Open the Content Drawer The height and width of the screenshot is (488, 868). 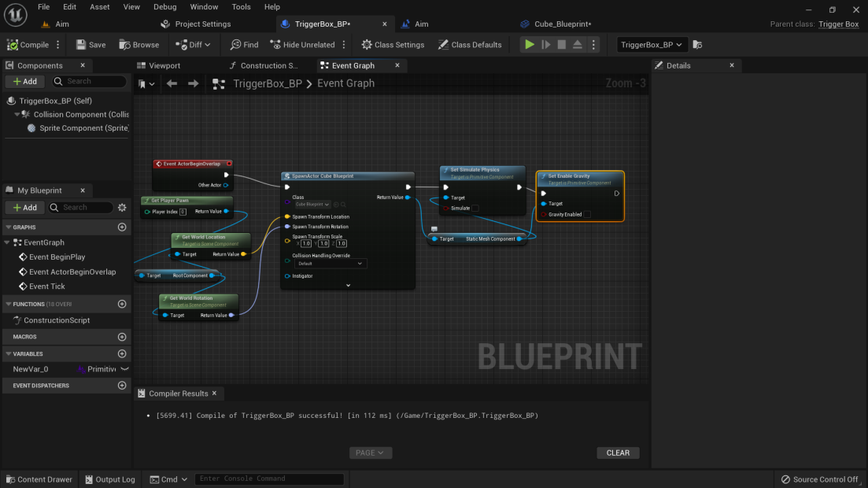(x=39, y=479)
